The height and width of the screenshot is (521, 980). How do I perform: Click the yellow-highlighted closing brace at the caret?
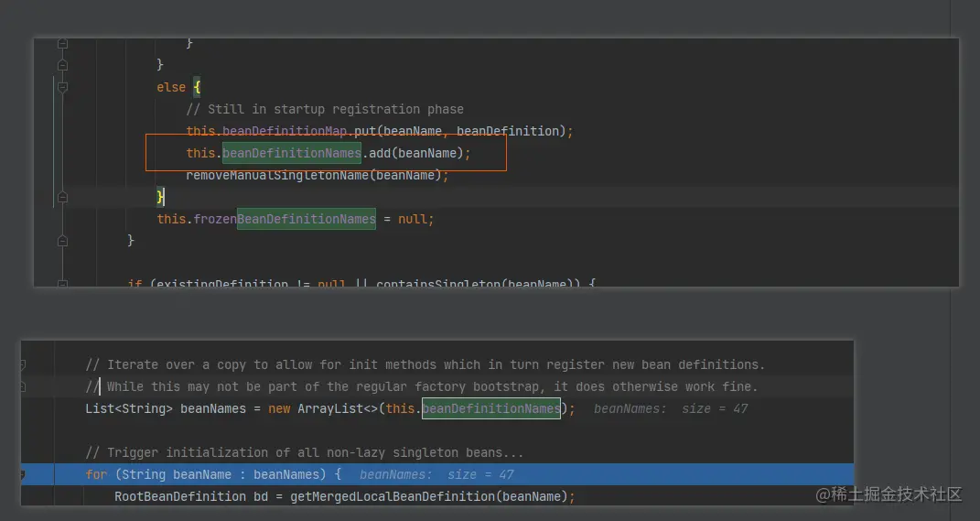[x=160, y=197]
